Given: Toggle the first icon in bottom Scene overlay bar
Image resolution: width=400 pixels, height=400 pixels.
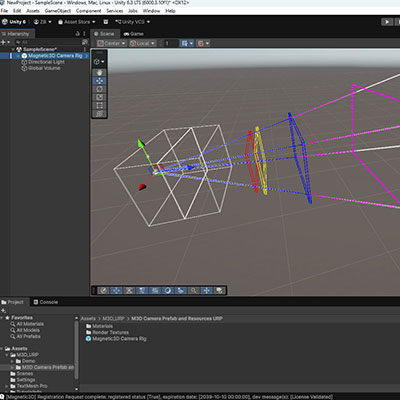Looking at the screenshot, I should 103,291.
